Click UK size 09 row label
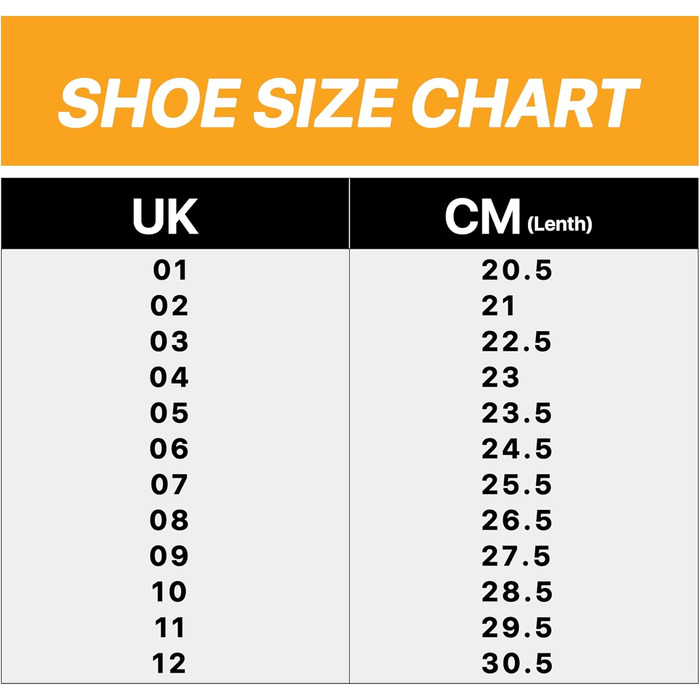This screenshot has width=700, height=700. (169, 556)
